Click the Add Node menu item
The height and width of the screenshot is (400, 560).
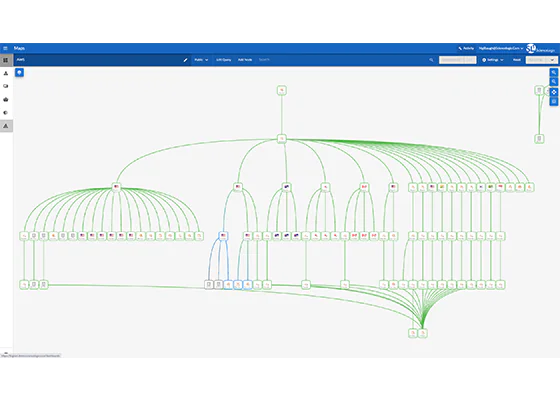(245, 60)
